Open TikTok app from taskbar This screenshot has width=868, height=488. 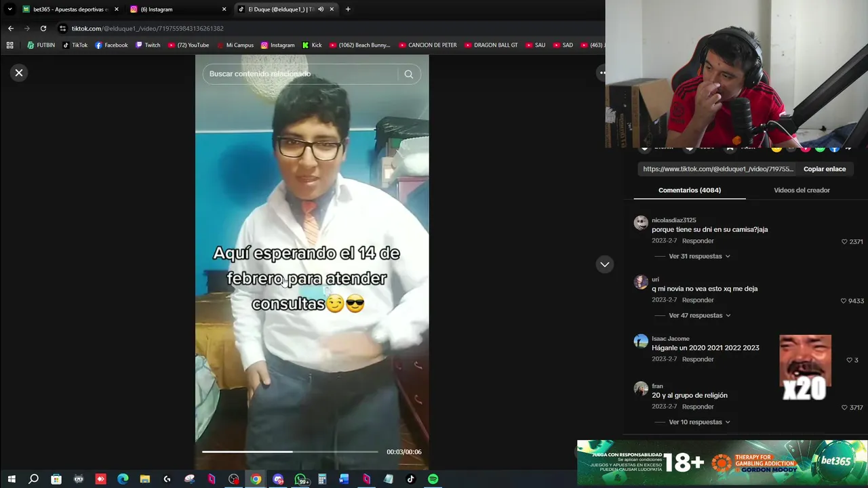coord(410,479)
